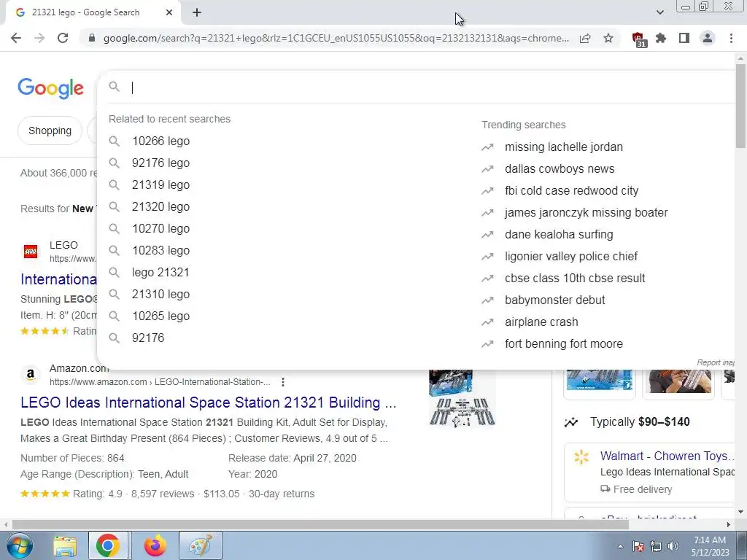Open Walmart - Chowren Toys listing
Image resolution: width=747 pixels, height=560 pixels.
pos(667,456)
